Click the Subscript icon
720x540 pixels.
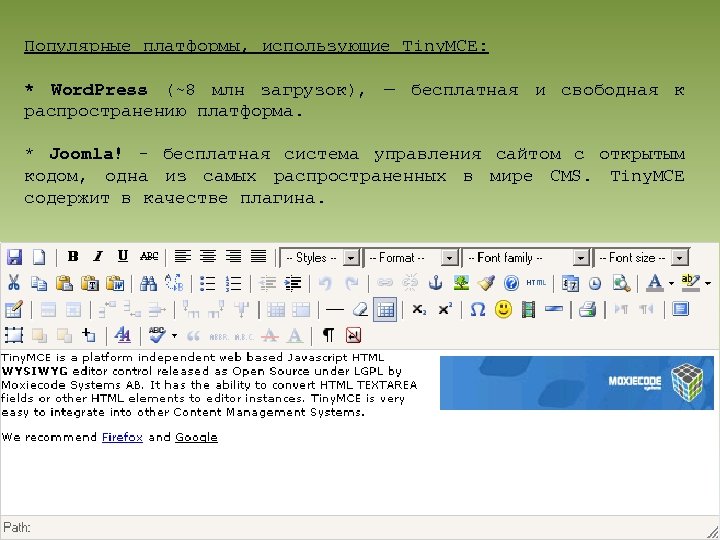click(419, 309)
